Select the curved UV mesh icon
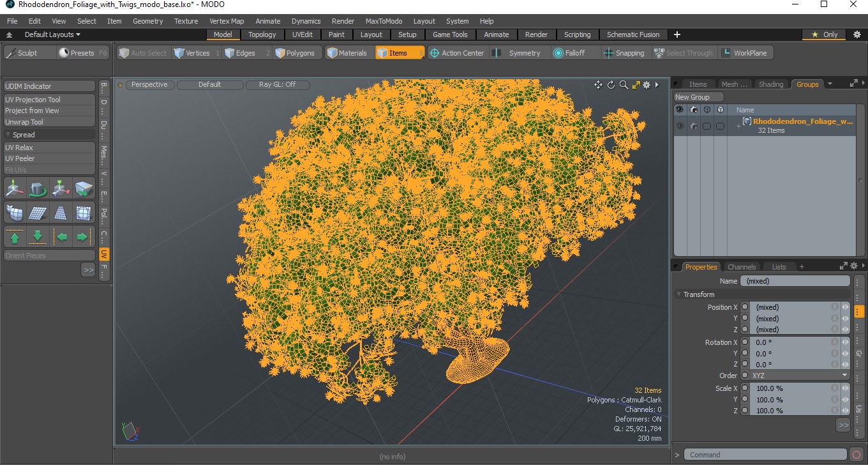 click(15, 213)
